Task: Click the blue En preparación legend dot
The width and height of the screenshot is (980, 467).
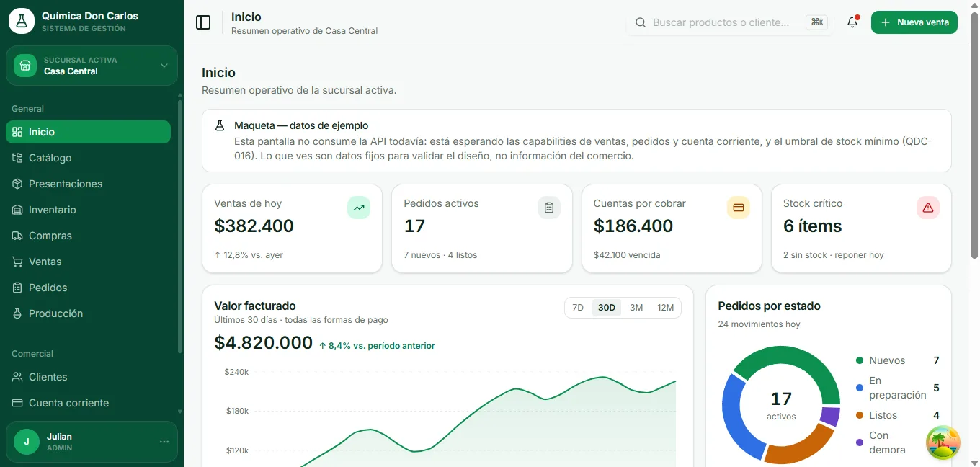Action: 860,388
